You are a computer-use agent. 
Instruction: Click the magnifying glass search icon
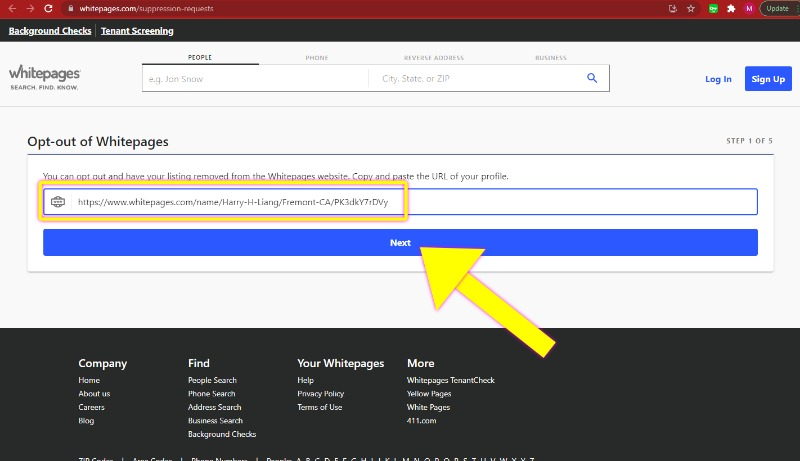(592, 78)
